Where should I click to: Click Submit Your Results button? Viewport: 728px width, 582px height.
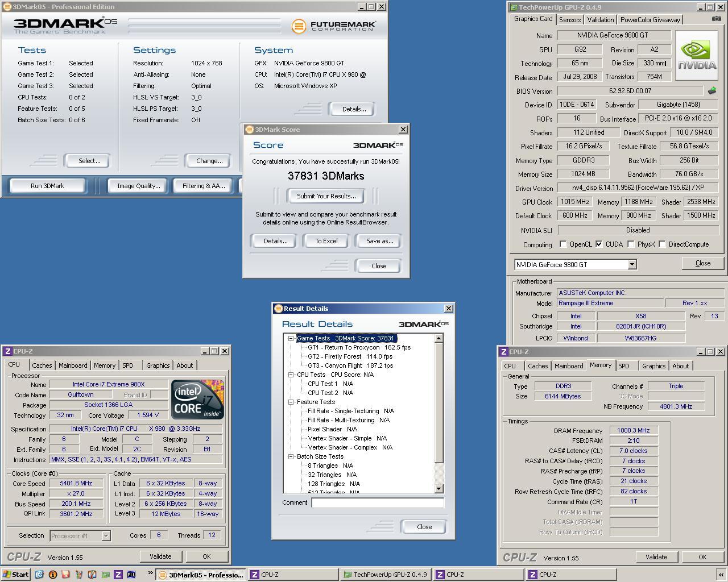[326, 196]
